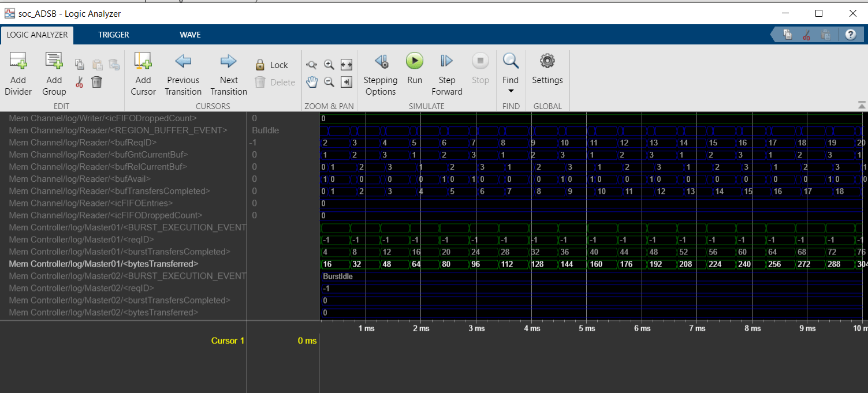Screen dimensions: 868x393
Task: Toggle the cursor Lock
Action: click(271, 65)
